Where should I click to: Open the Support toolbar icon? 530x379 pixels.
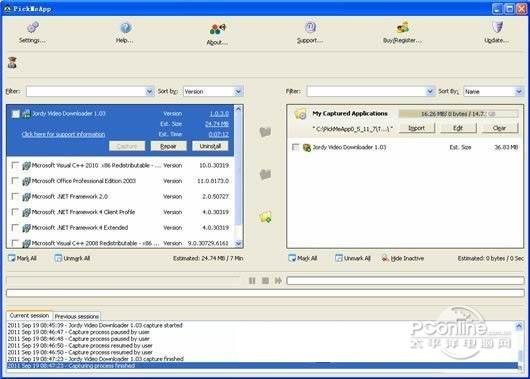pos(310,27)
